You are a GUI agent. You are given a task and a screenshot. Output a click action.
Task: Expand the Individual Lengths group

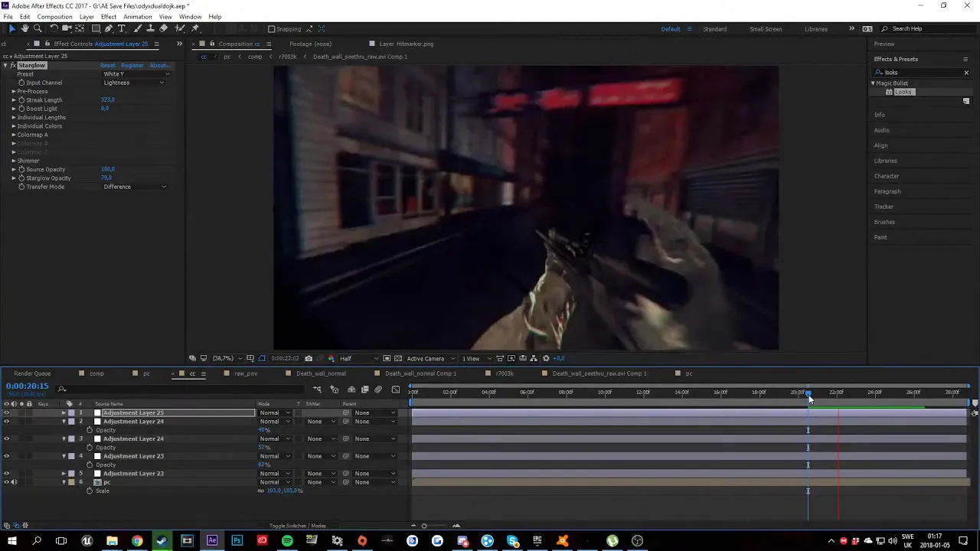(13, 117)
